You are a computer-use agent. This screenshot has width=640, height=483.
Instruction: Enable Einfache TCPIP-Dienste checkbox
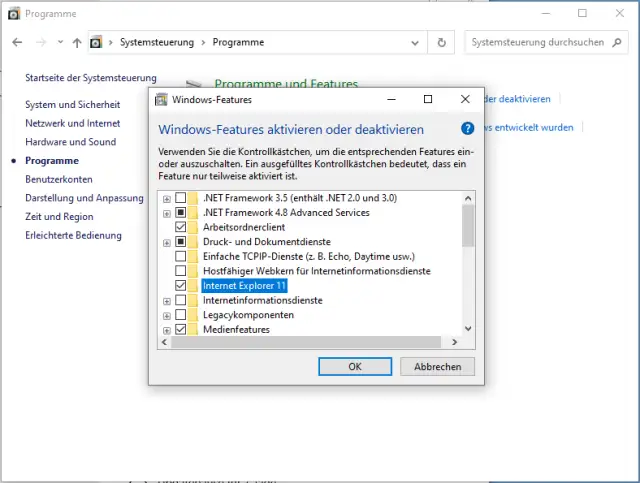coord(180,256)
